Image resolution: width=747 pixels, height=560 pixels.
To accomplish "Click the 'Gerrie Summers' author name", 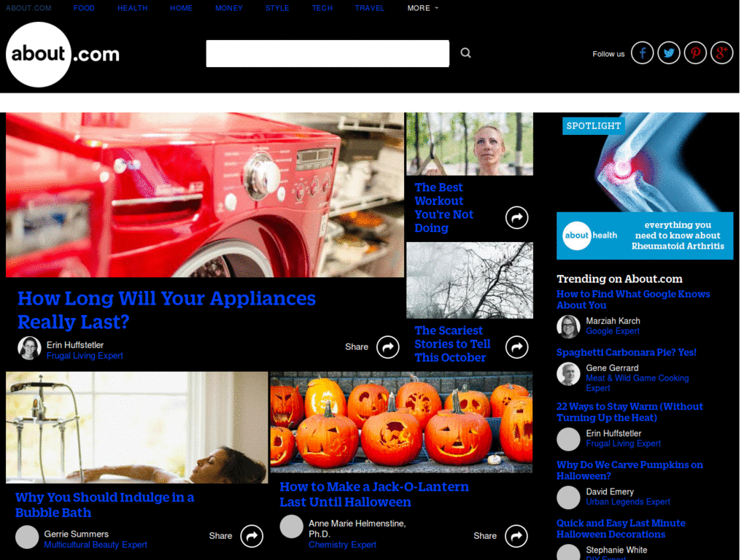I will pyautogui.click(x=76, y=534).
